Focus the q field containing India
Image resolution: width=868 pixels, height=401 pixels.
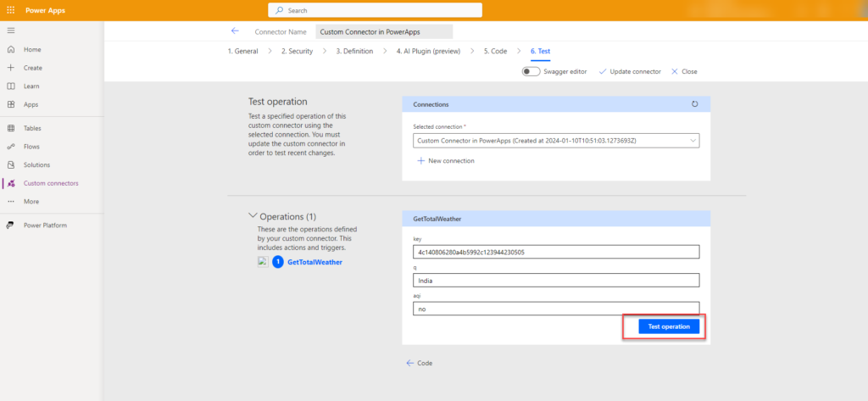(556, 280)
